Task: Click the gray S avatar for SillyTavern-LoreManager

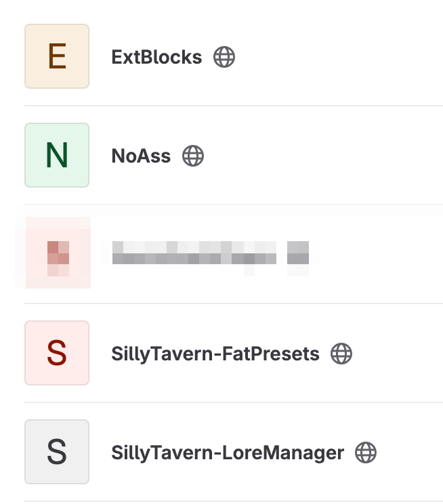Action: click(x=57, y=452)
